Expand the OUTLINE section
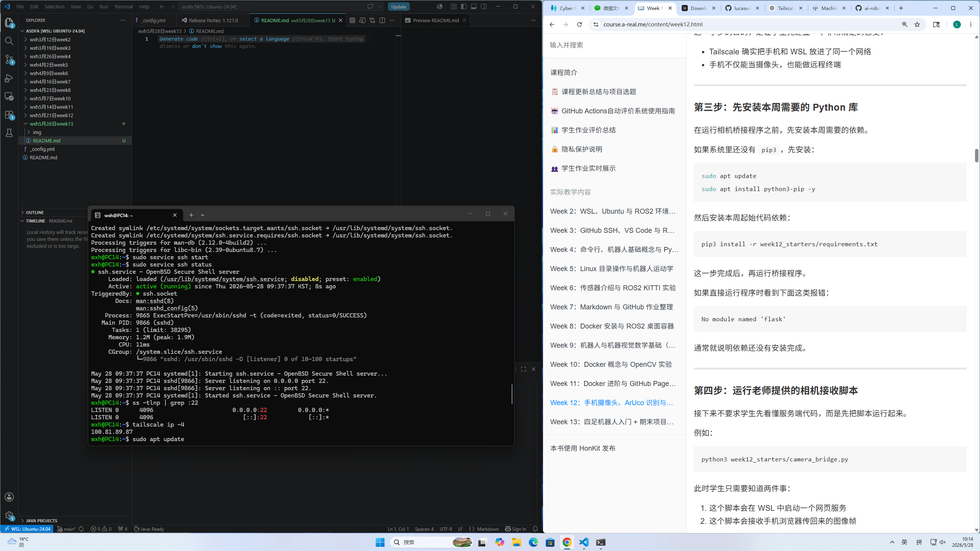This screenshot has width=980, height=551. (x=34, y=213)
